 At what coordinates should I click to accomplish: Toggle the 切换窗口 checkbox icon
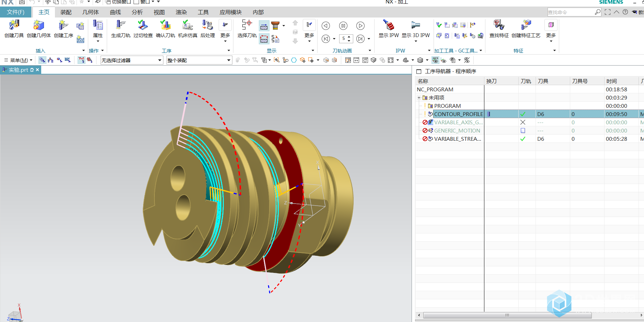tap(108, 2)
